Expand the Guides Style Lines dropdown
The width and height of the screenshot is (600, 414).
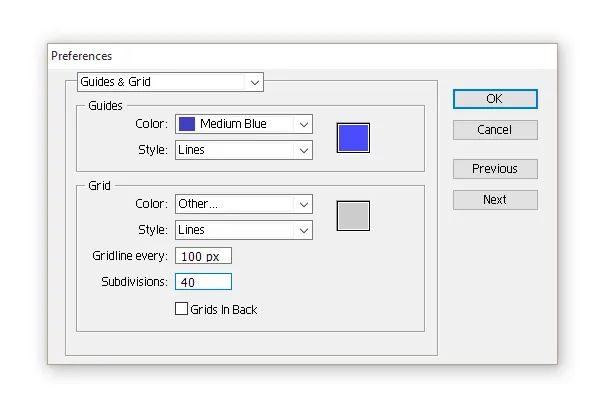[244, 150]
